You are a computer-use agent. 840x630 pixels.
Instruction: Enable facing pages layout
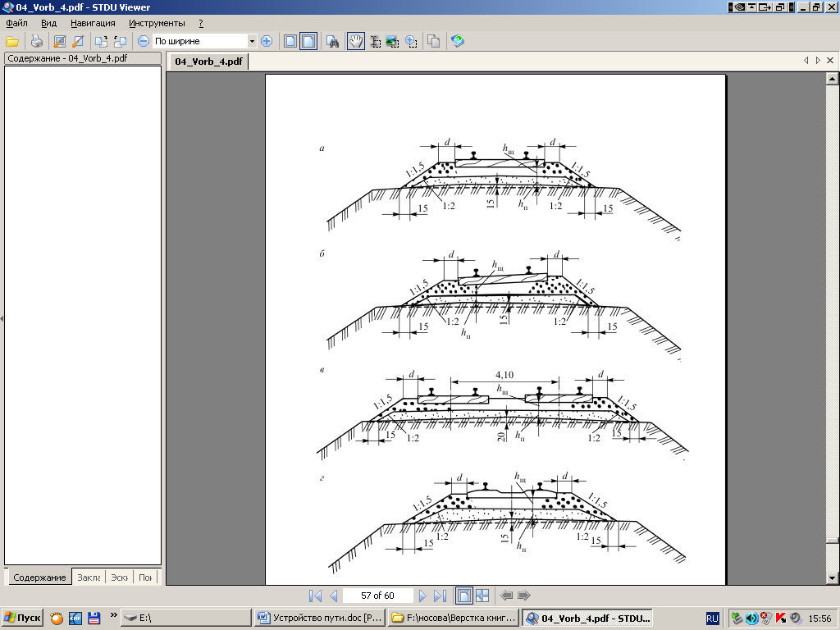[482, 596]
